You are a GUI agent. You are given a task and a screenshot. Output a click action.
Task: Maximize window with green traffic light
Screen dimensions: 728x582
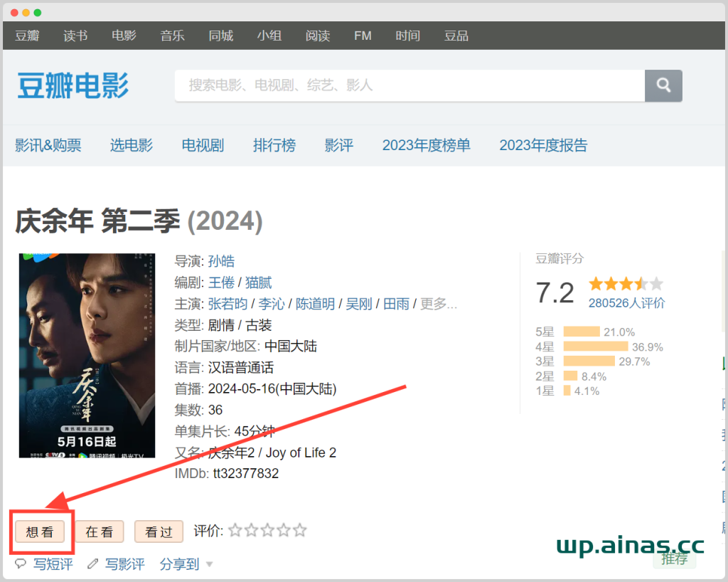click(38, 13)
